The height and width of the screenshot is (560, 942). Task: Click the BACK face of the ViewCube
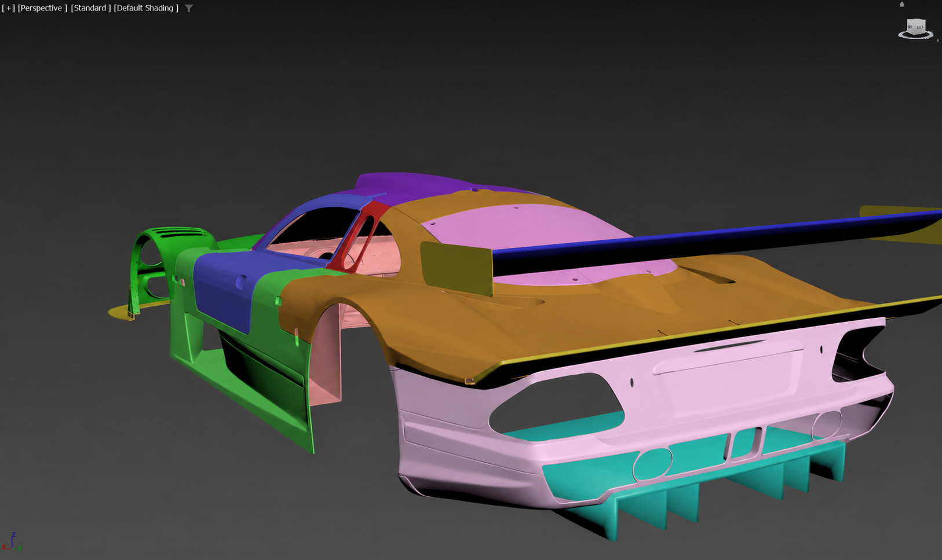click(x=920, y=27)
